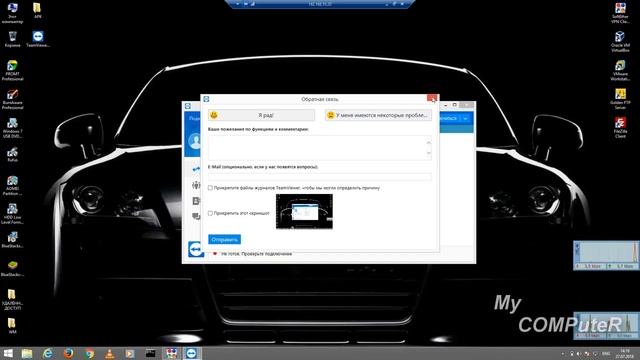640x360 pixels.
Task: Enable attaching TeamViewer log files checkbox
Action: (210, 188)
